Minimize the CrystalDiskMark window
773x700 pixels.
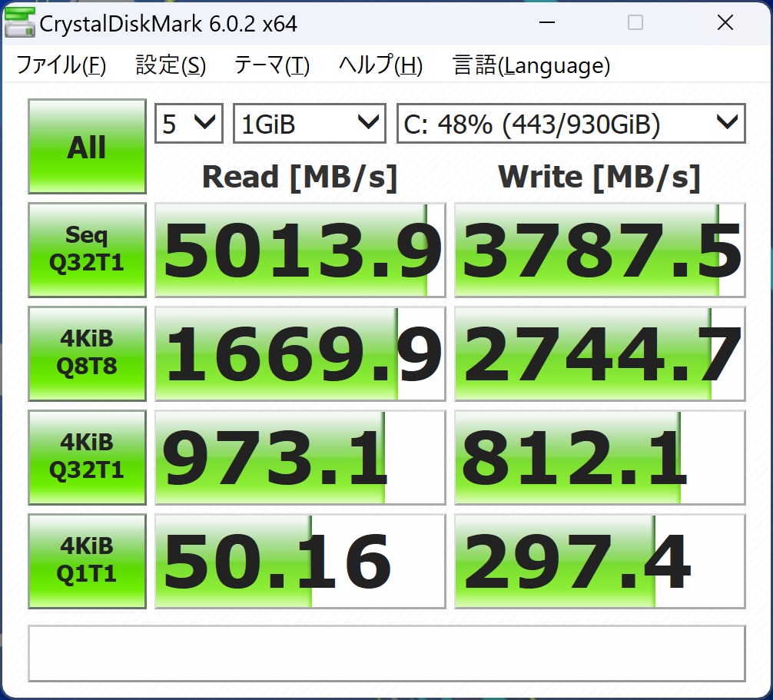tap(547, 23)
